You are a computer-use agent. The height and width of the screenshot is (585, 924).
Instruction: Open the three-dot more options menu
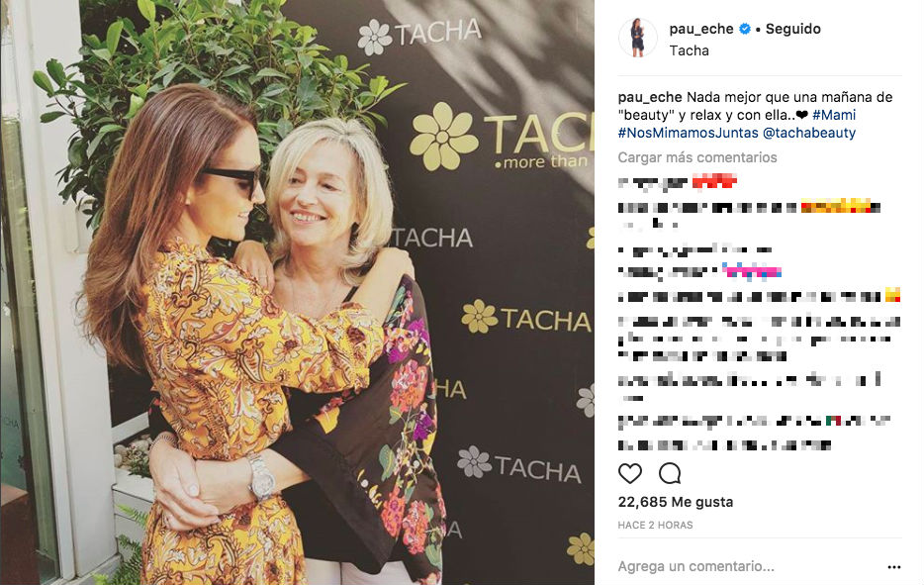(894, 567)
